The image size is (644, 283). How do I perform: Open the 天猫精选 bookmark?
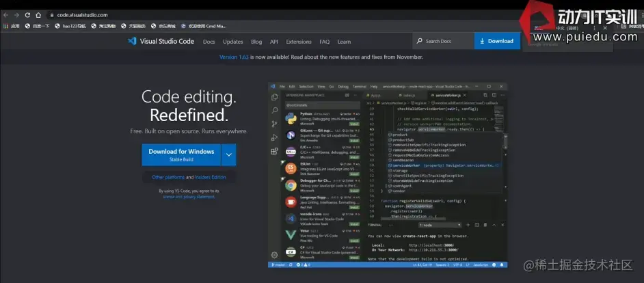click(133, 26)
